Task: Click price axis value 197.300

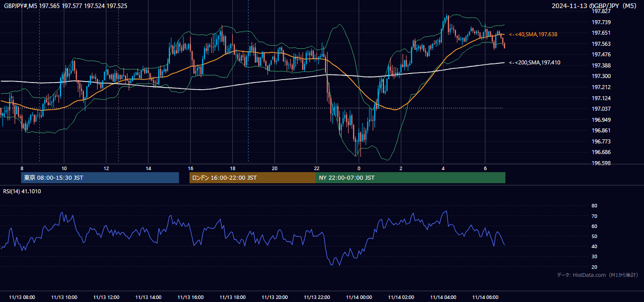Action: click(x=601, y=76)
